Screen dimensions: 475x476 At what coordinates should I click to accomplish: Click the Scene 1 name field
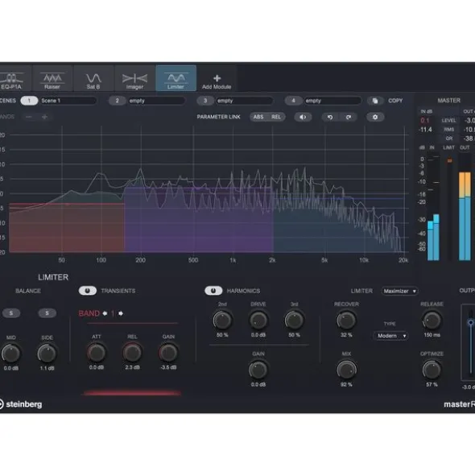(68, 101)
